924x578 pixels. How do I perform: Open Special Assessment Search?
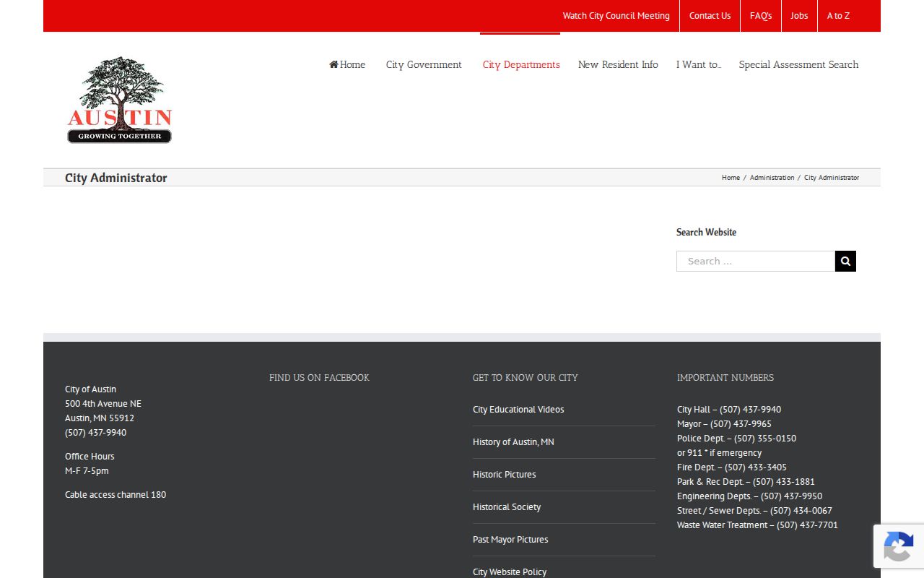pyautogui.click(x=798, y=64)
